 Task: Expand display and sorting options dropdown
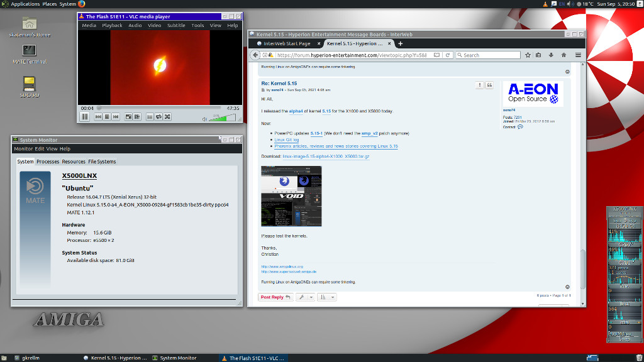pos(327,297)
